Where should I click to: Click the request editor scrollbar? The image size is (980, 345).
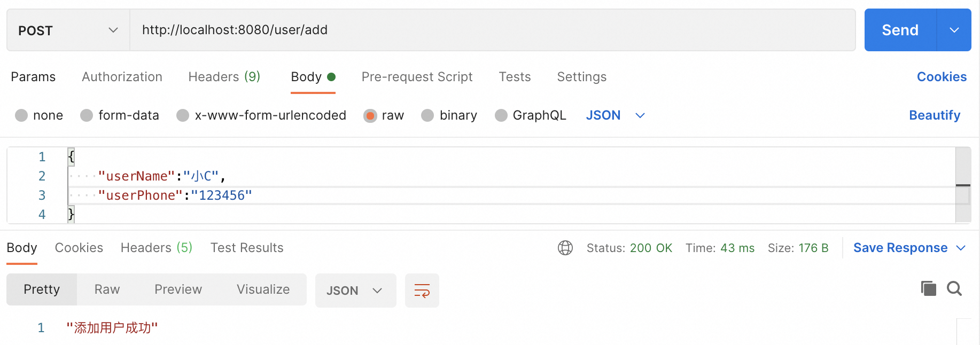[x=963, y=185]
